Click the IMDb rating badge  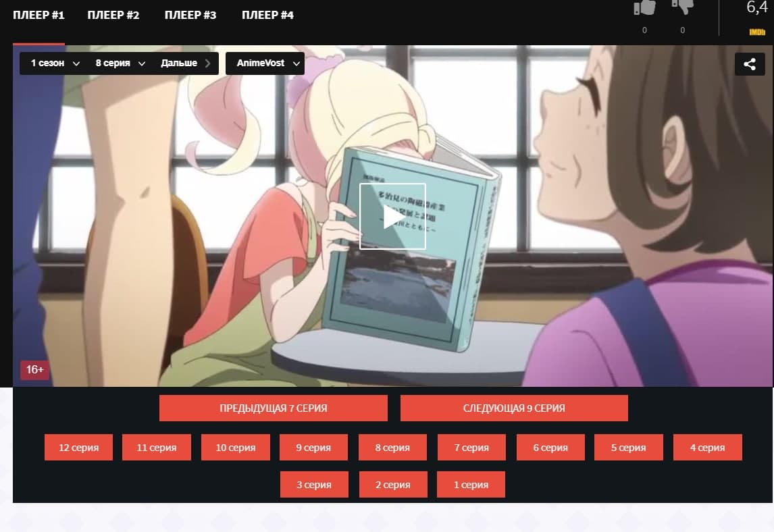point(756,32)
